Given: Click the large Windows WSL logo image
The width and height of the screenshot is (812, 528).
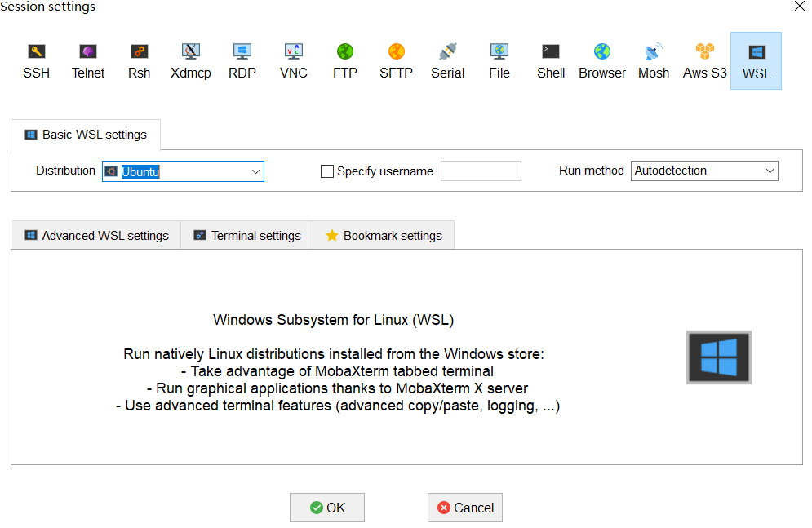Looking at the screenshot, I should pos(718,357).
